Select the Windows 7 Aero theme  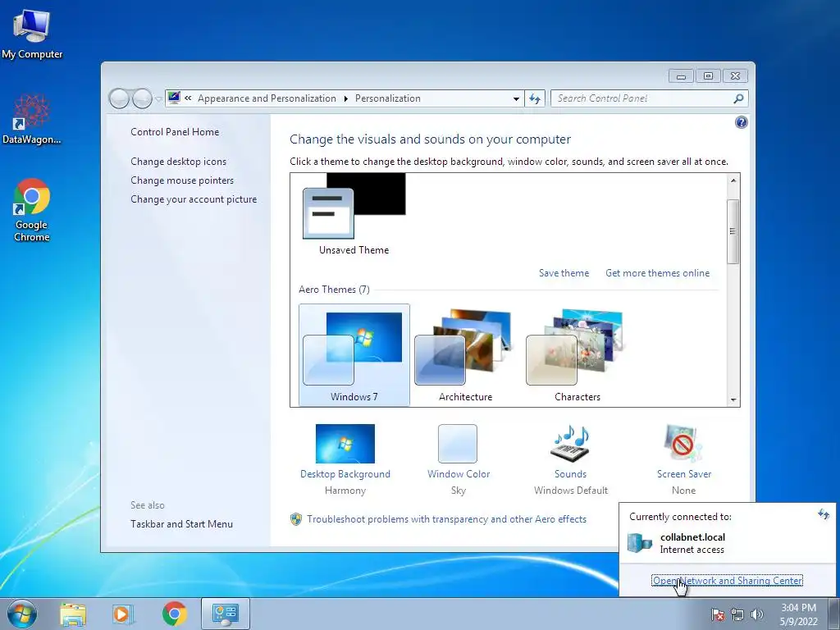(x=354, y=355)
